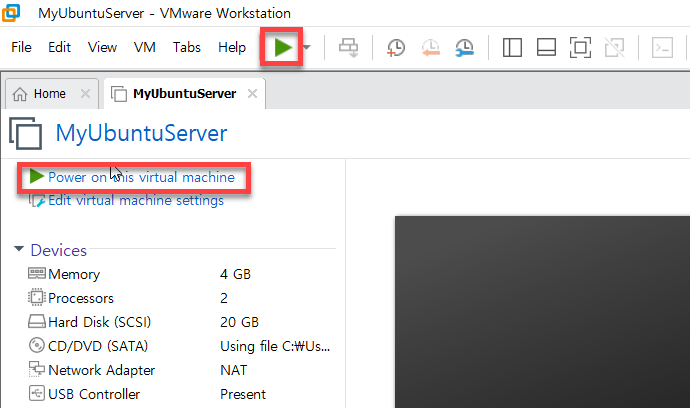
Task: Click the Home tab house icon
Action: [x=20, y=94]
